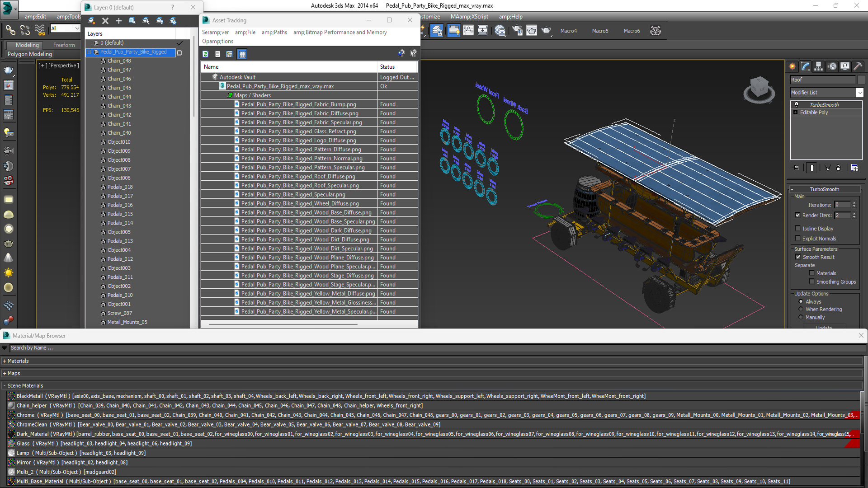Open the Material Editor sphere icon
Viewport: 868px width, 488px height.
tap(500, 30)
